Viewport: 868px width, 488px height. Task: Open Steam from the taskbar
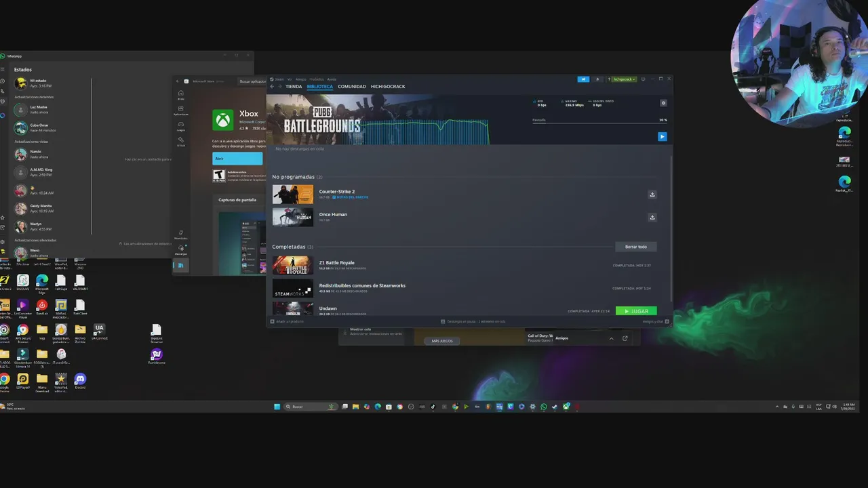(x=555, y=407)
